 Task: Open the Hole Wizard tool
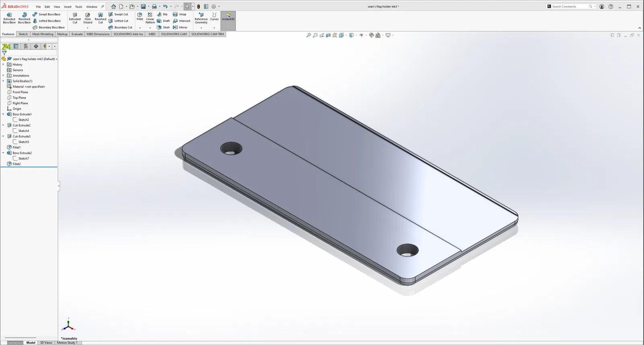pos(88,18)
